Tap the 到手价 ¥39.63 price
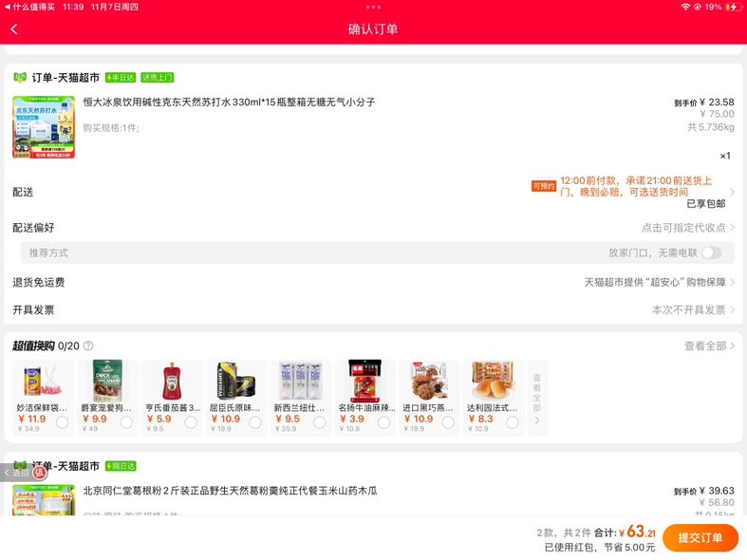747x560 pixels. click(x=704, y=491)
